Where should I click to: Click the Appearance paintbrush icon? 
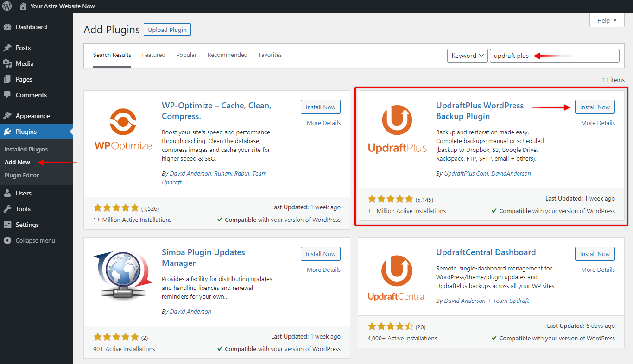[x=7, y=116]
